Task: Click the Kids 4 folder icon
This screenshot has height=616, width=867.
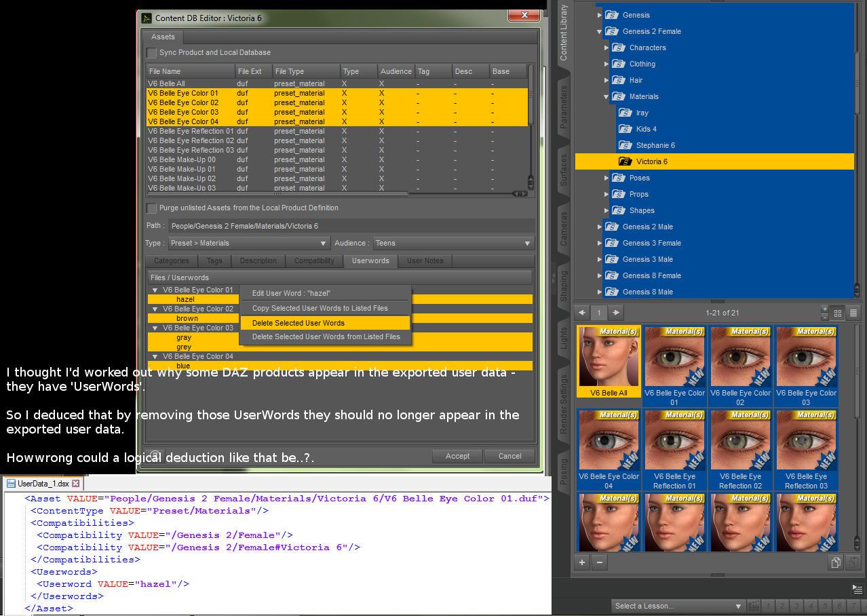Action: pyautogui.click(x=625, y=129)
